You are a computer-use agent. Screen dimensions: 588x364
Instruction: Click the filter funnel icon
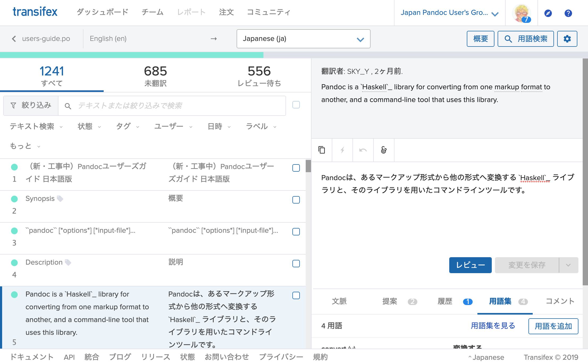click(x=13, y=105)
